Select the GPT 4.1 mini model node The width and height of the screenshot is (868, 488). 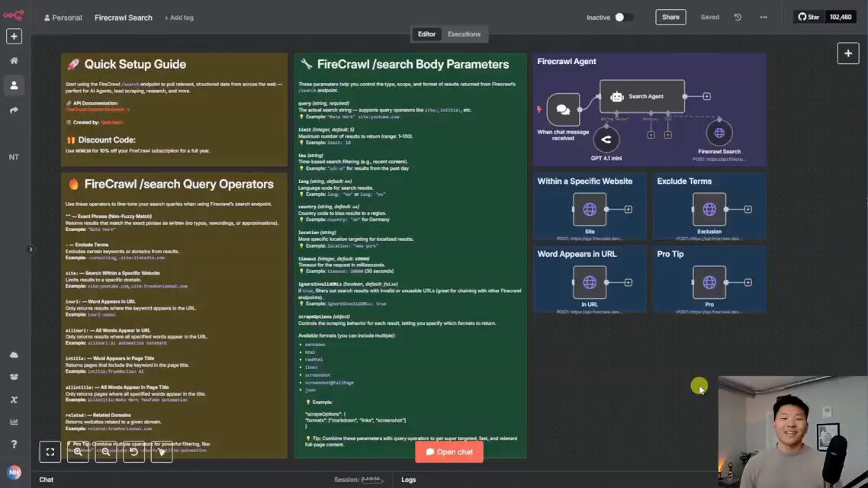click(606, 140)
